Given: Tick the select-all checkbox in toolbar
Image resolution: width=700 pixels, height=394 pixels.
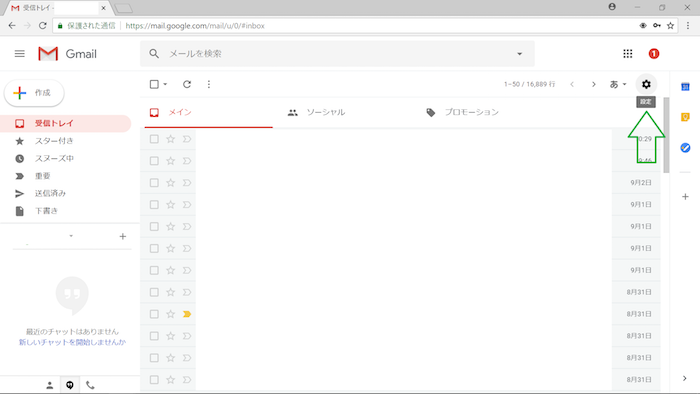Looking at the screenshot, I should (154, 84).
